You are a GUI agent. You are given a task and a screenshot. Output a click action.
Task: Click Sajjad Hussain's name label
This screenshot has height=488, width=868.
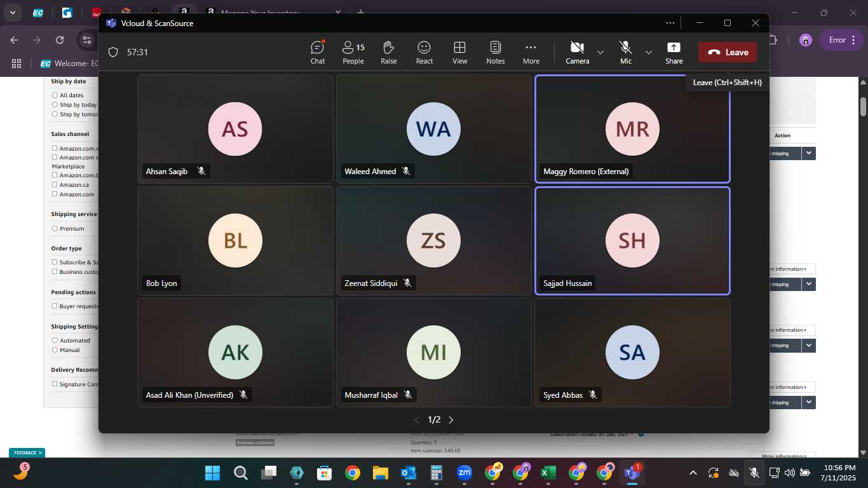568,283
